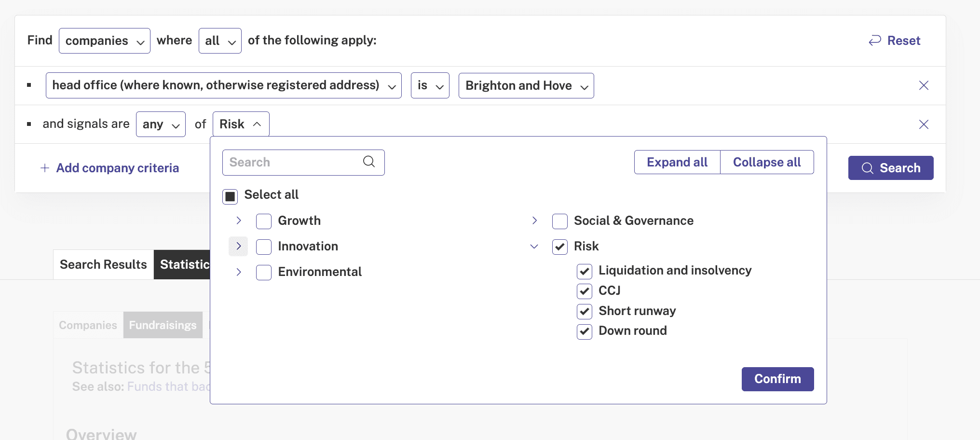Click the magnifier icon in the signals search box

[x=369, y=162]
